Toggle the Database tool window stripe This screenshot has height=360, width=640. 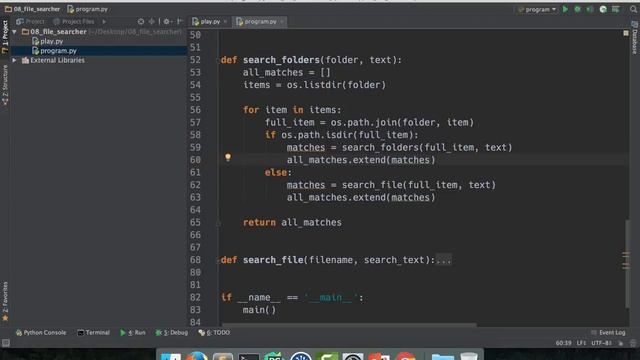point(635,38)
